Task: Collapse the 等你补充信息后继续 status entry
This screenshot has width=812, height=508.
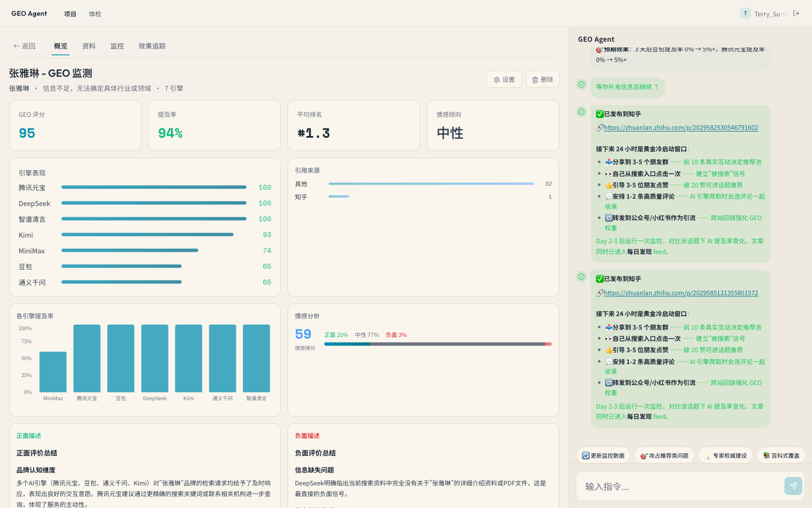Action: pyautogui.click(x=581, y=85)
